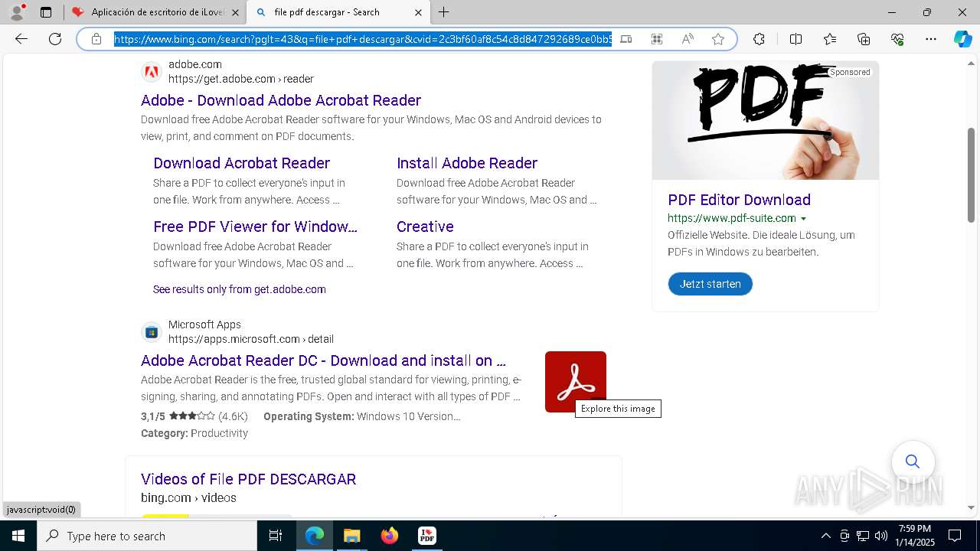
Task: Click the Microsoft Apps favicon
Action: pos(152,332)
